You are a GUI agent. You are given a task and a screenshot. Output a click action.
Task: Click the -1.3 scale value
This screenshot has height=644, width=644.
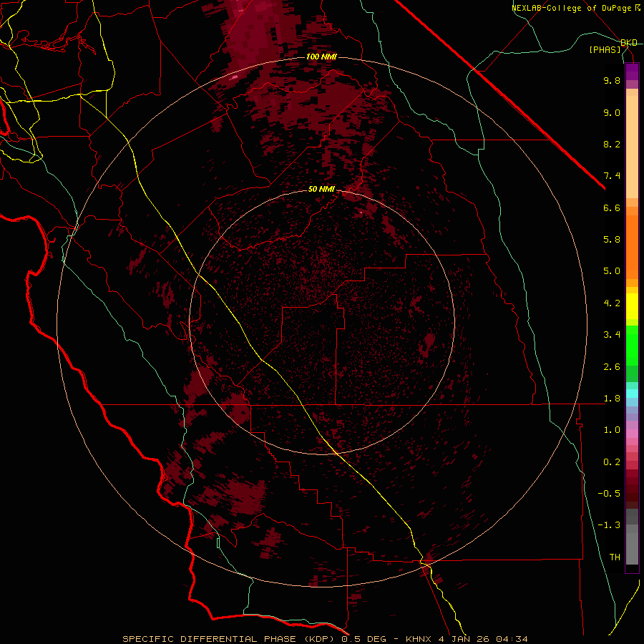(x=609, y=525)
